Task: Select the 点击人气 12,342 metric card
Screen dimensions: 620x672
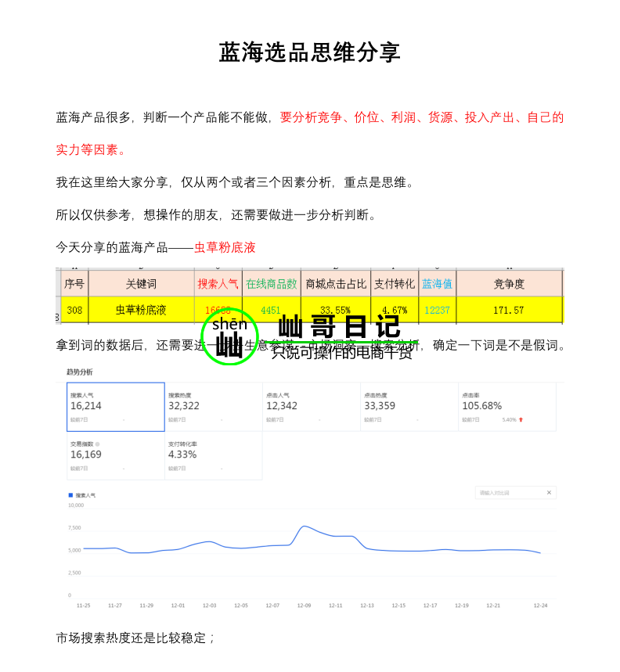Action: pos(312,407)
